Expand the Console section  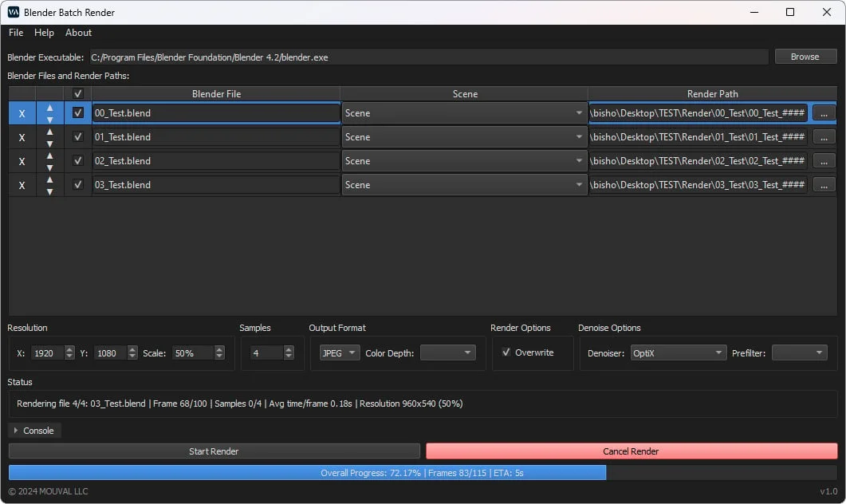coord(34,431)
